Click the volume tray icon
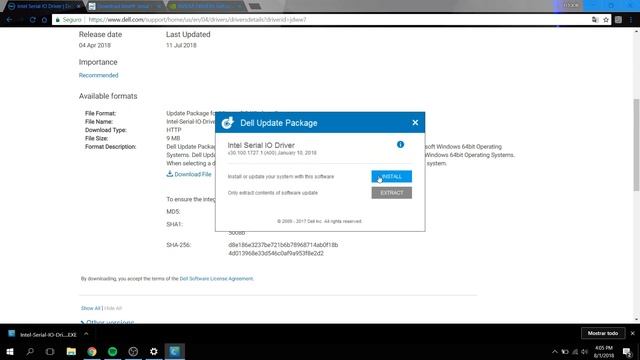 [585, 352]
